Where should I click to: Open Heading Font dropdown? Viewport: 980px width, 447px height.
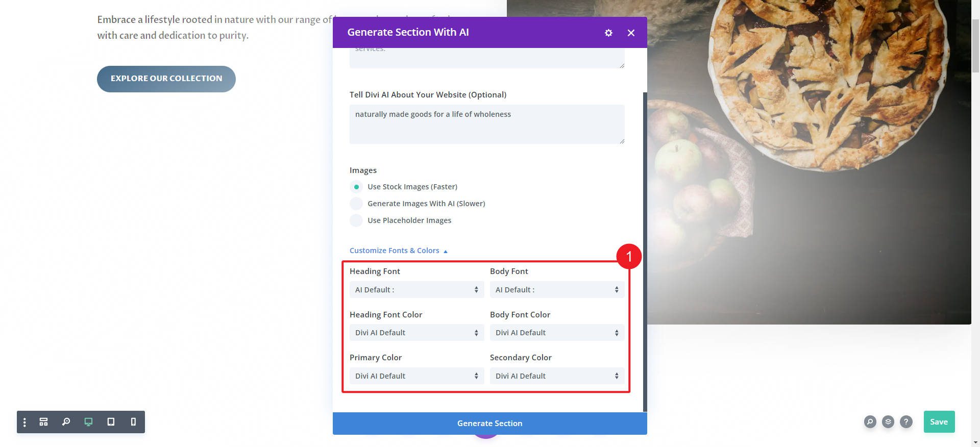(416, 290)
